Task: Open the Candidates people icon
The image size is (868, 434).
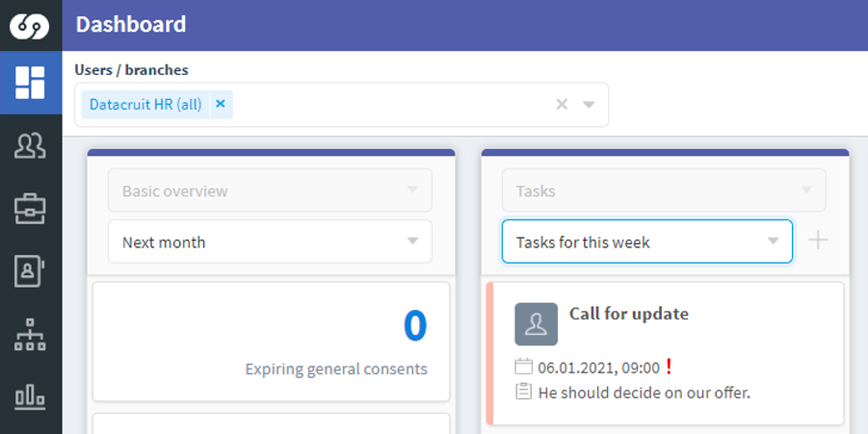Action: click(31, 146)
